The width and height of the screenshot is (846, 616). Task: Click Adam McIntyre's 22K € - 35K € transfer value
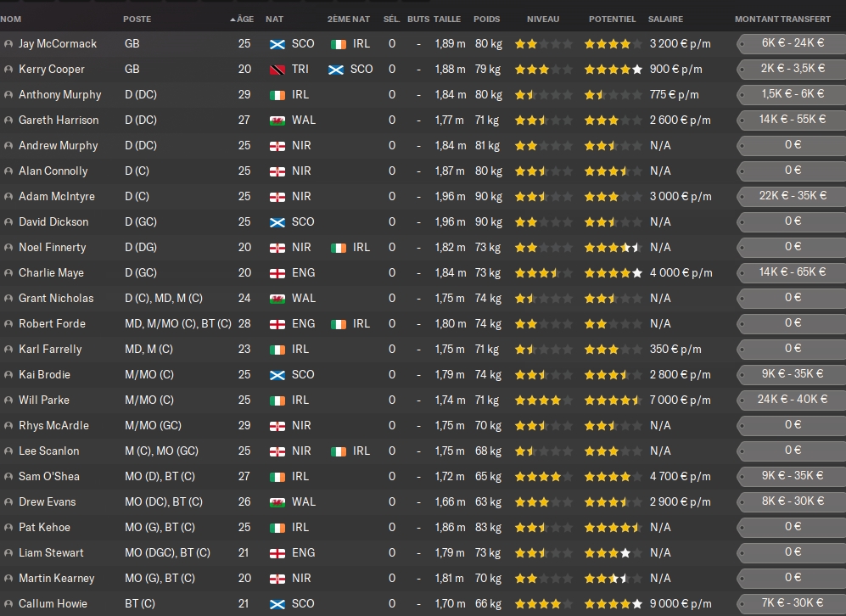coord(792,196)
